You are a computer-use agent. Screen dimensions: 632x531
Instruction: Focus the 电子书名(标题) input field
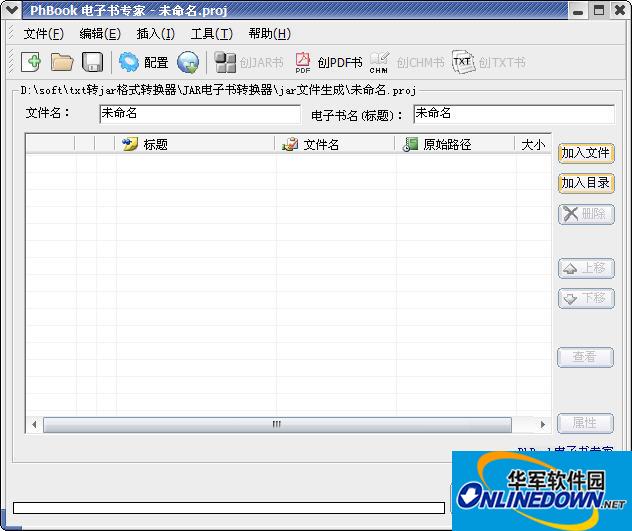[x=514, y=114]
